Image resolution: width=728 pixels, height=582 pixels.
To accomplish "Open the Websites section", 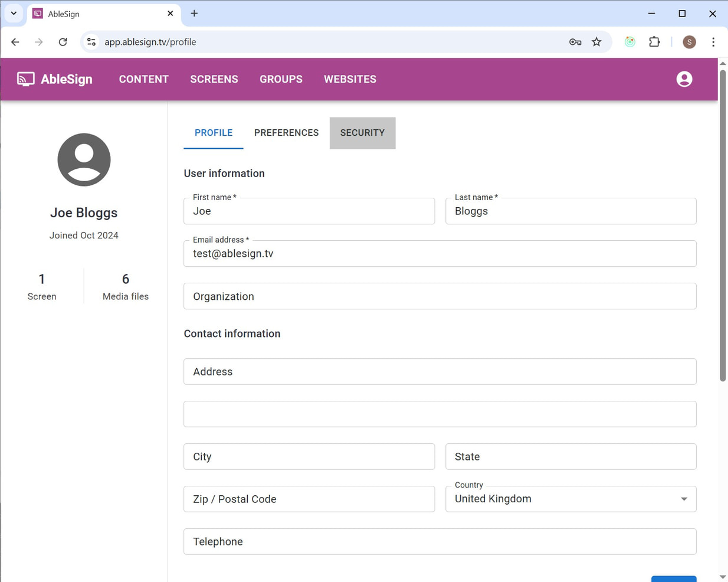I will click(350, 79).
